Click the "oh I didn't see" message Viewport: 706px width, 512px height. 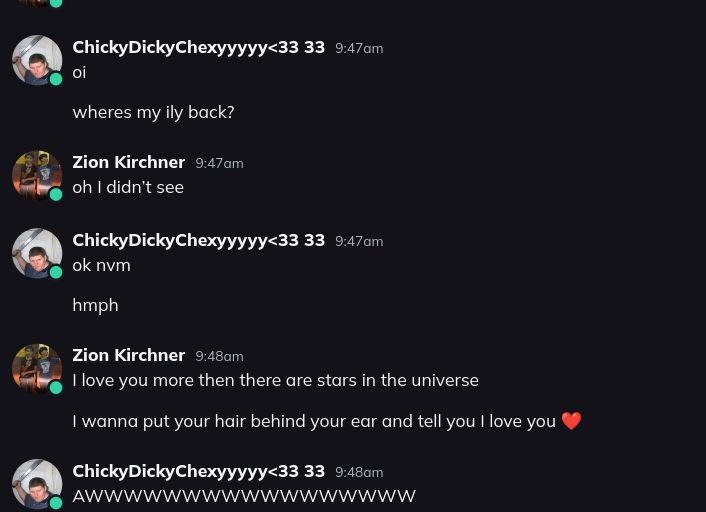point(128,187)
